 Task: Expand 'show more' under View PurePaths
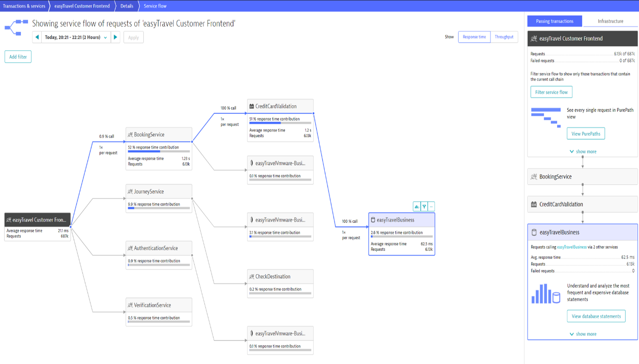583,151
